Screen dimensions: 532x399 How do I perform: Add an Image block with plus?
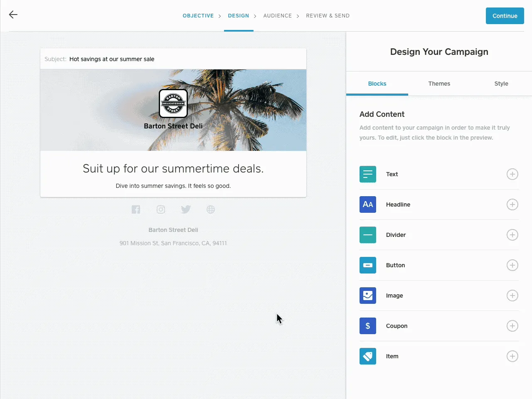click(x=512, y=296)
